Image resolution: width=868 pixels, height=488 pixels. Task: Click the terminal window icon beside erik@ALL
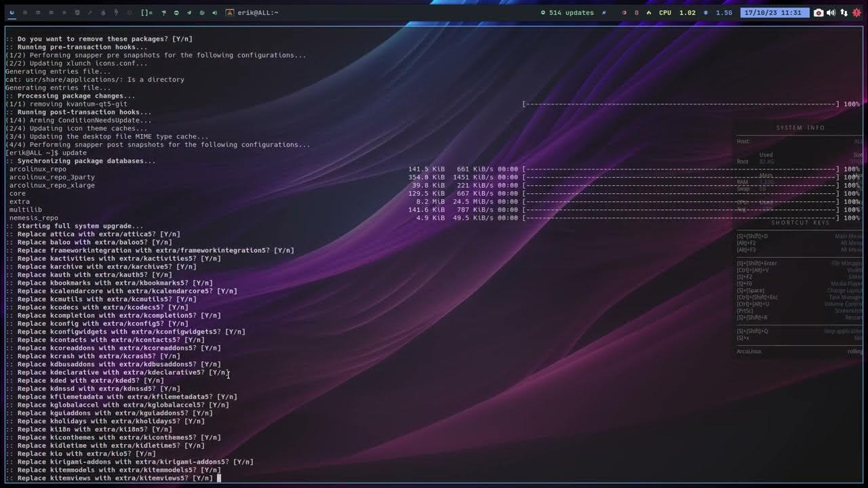230,12
